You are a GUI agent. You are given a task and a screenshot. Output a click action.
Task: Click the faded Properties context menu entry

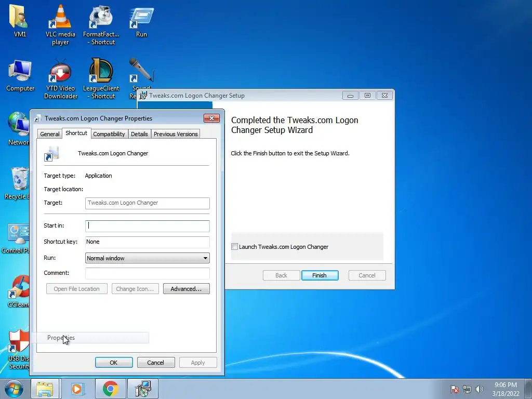pyautogui.click(x=90, y=338)
